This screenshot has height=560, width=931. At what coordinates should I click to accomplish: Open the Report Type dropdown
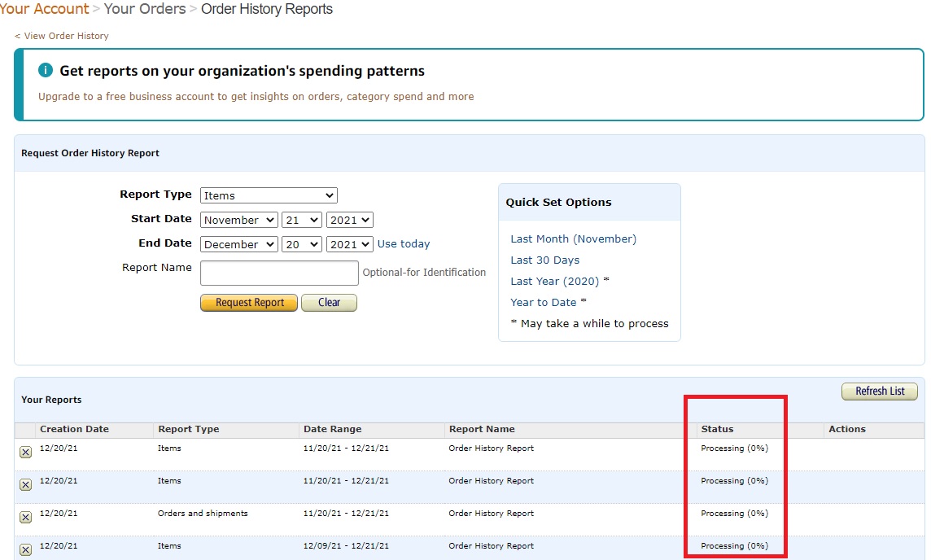click(269, 195)
